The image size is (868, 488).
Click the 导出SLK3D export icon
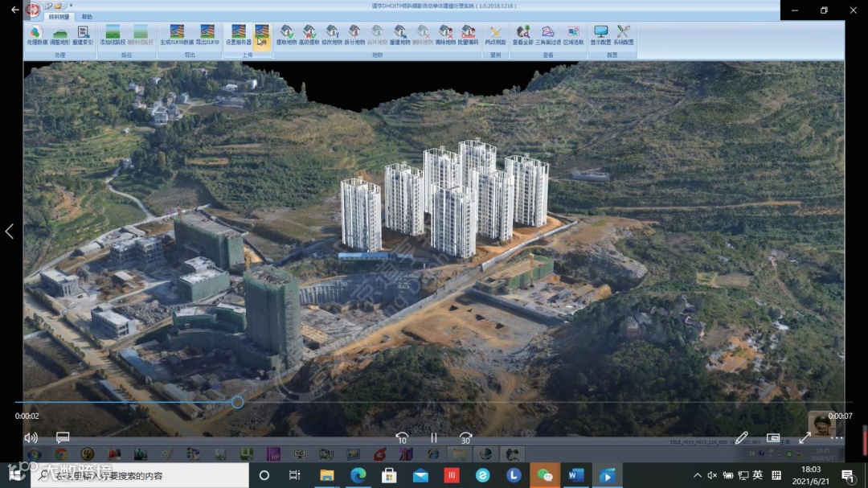tap(207, 35)
